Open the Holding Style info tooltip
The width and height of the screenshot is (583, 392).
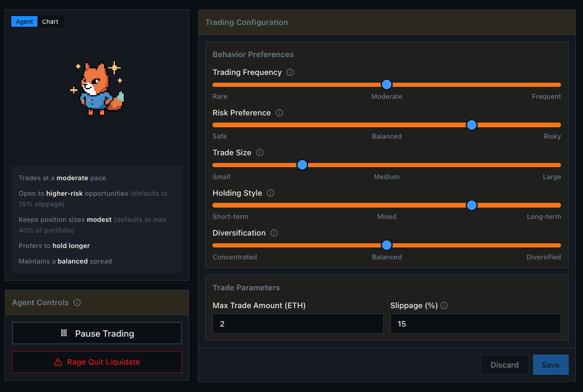point(269,193)
